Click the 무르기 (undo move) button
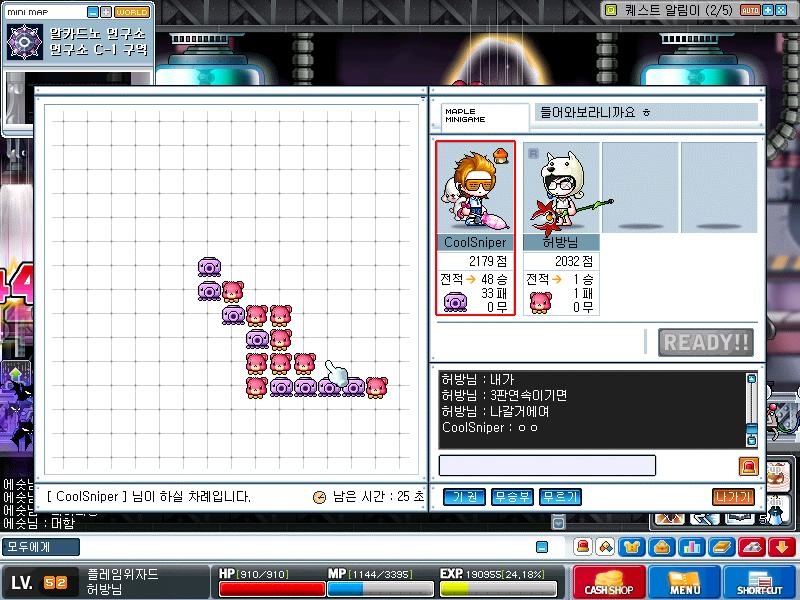The image size is (800, 600). [560, 496]
